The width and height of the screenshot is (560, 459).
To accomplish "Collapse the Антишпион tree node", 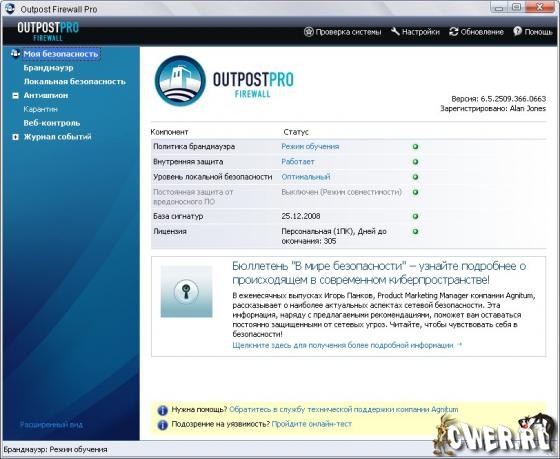I will click(x=15, y=95).
